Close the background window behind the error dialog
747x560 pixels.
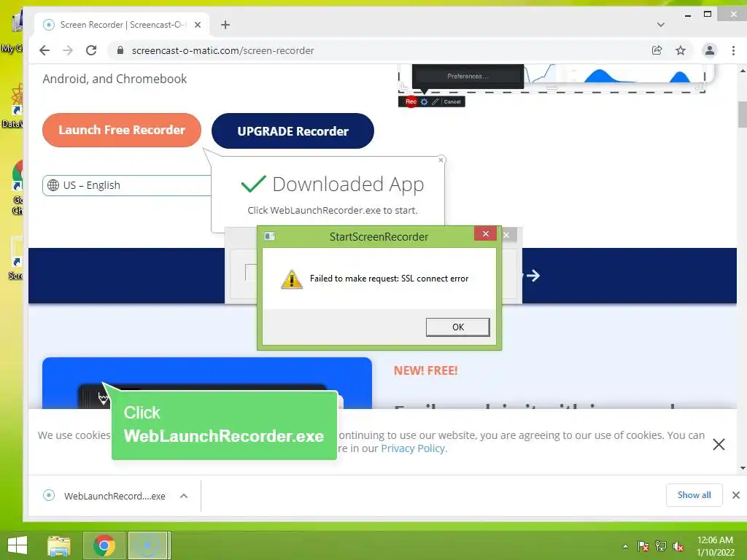pos(506,236)
